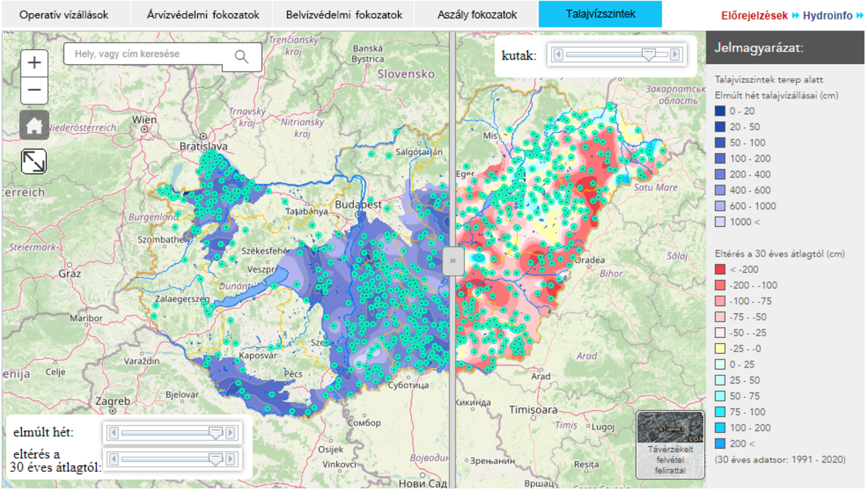Switch to Árvízvédelmi fokozatok tab

(x=203, y=15)
